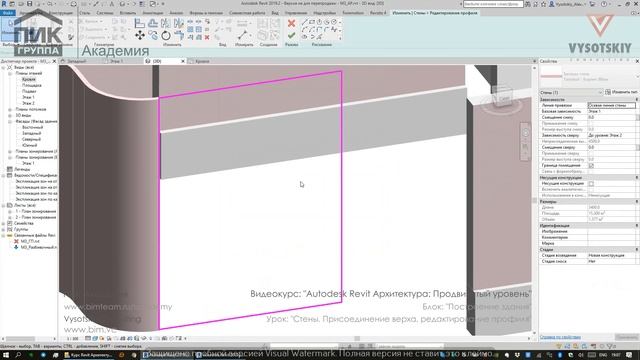Click the Properties help link

tap(560, 337)
